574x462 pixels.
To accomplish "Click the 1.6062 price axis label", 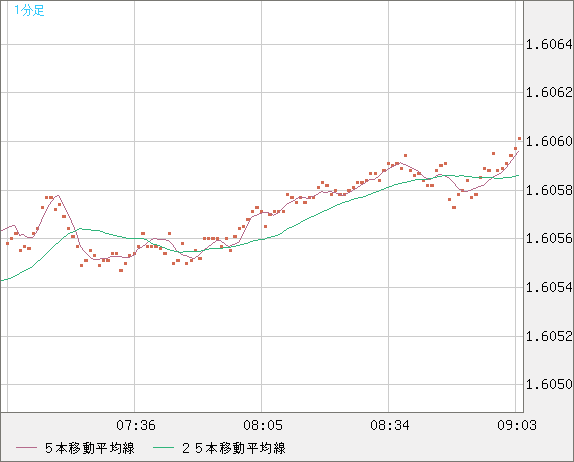I will point(549,93).
